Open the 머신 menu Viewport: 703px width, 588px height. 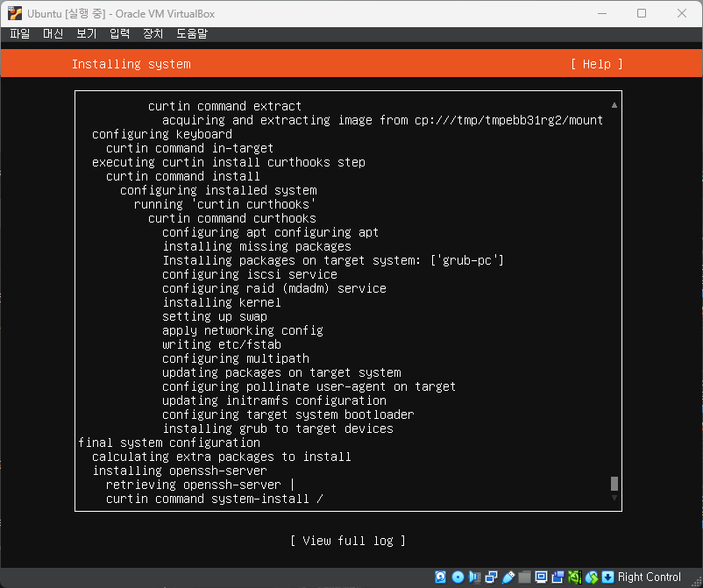click(x=53, y=33)
